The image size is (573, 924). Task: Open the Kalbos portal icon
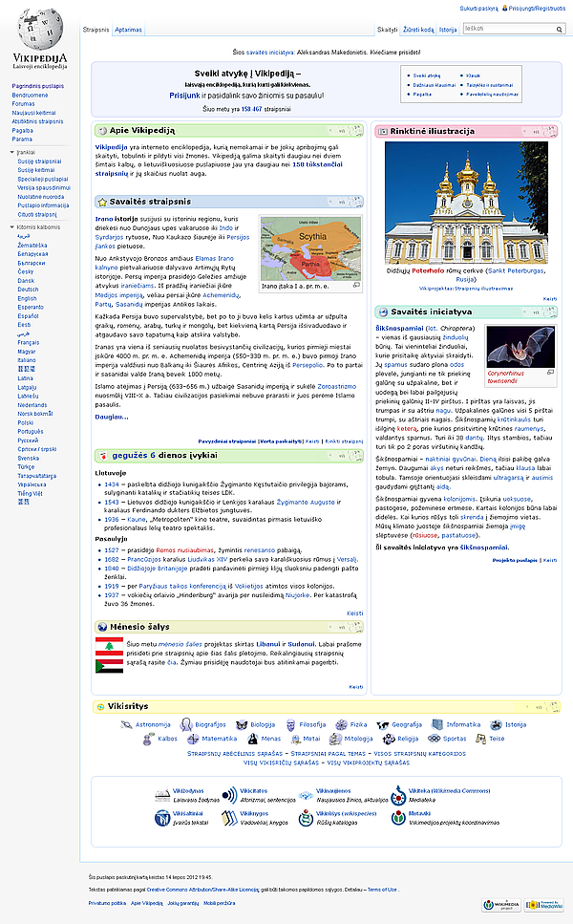point(148,739)
